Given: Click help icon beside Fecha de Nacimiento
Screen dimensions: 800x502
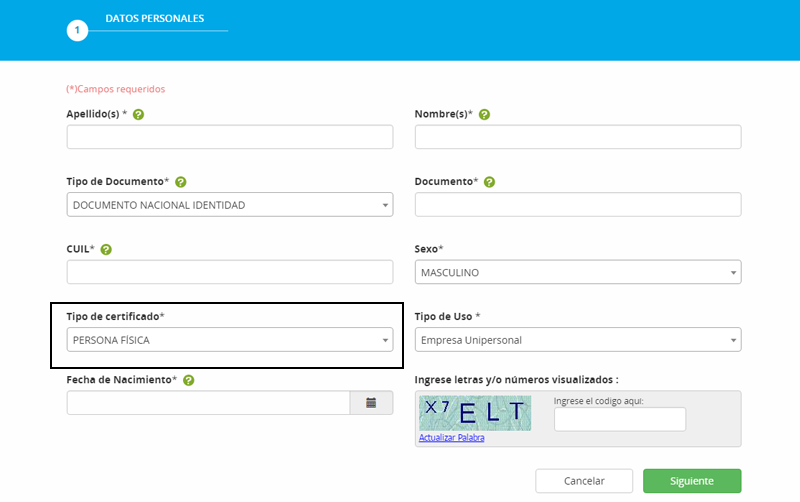Looking at the screenshot, I should [188, 380].
